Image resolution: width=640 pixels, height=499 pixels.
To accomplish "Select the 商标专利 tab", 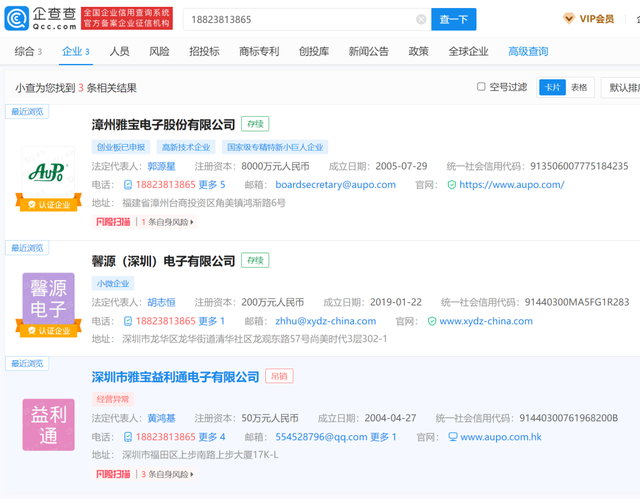I will (x=259, y=51).
